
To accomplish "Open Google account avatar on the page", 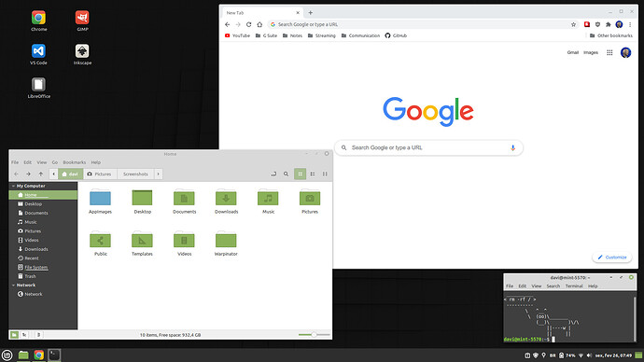I will point(625,52).
